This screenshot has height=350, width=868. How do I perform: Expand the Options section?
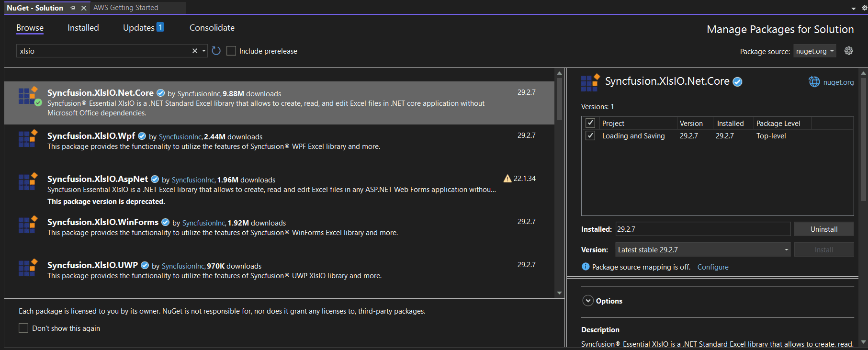click(588, 301)
